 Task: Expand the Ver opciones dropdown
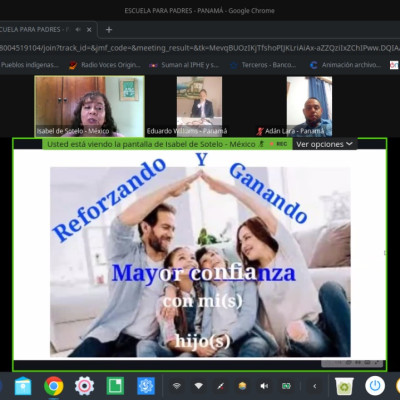pyautogui.click(x=324, y=144)
